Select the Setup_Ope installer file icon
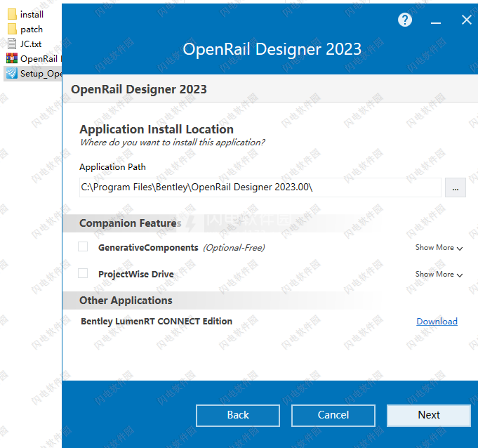Image resolution: width=478 pixels, height=448 pixels. [x=12, y=73]
